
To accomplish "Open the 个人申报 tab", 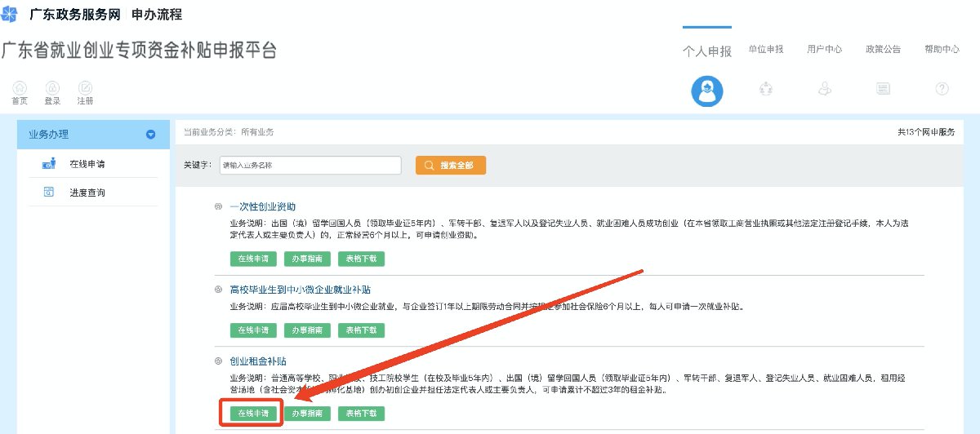I will 707,51.
